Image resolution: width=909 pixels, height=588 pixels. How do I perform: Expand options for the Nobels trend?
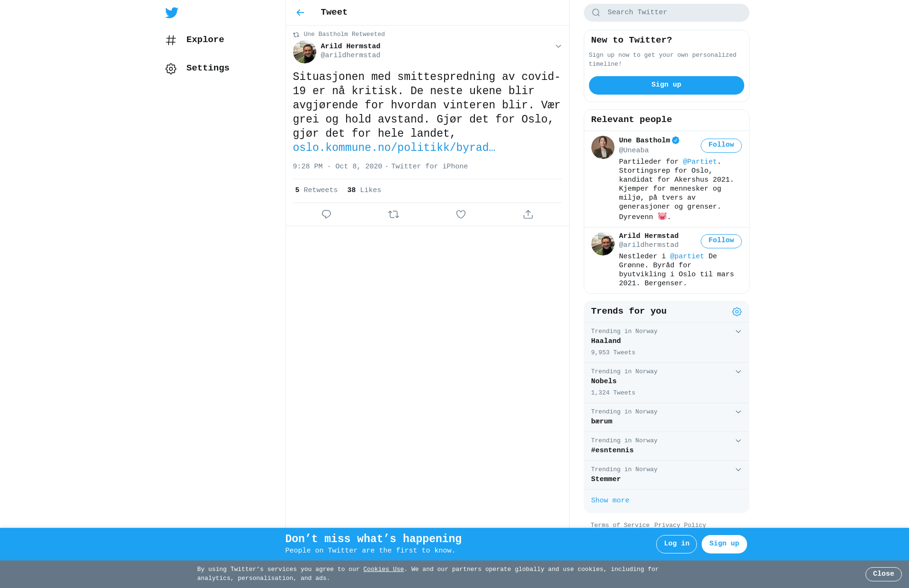click(x=738, y=372)
